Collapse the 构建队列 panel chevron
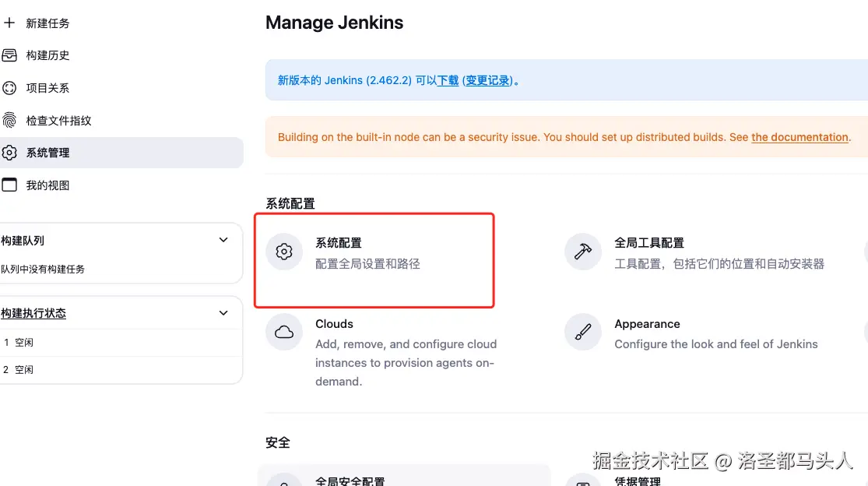 click(223, 240)
